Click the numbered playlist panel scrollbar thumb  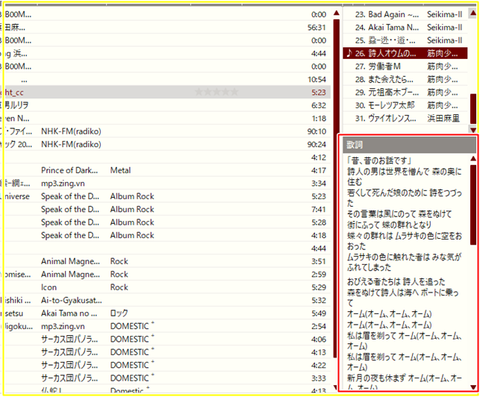[x=473, y=109]
